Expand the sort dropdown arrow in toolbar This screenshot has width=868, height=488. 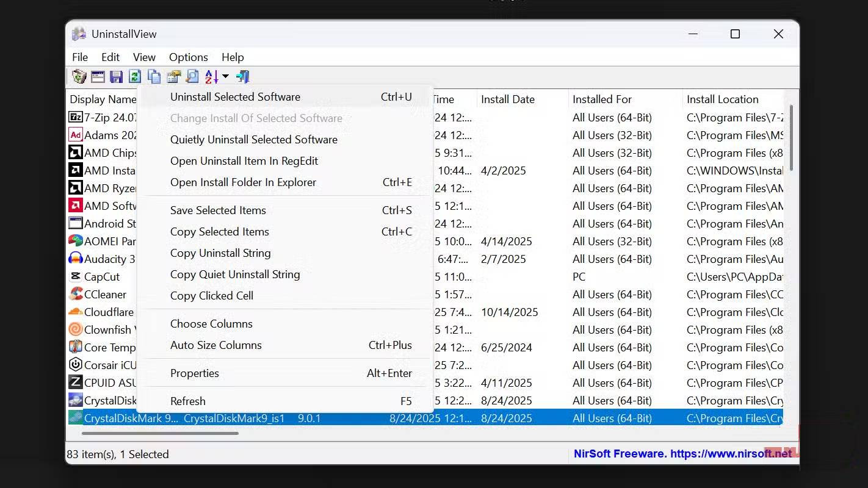(x=225, y=76)
